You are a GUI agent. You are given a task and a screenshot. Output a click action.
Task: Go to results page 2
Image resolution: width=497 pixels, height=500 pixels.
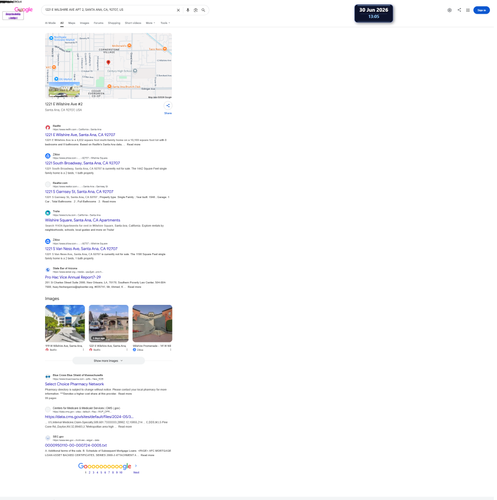tap(89, 472)
